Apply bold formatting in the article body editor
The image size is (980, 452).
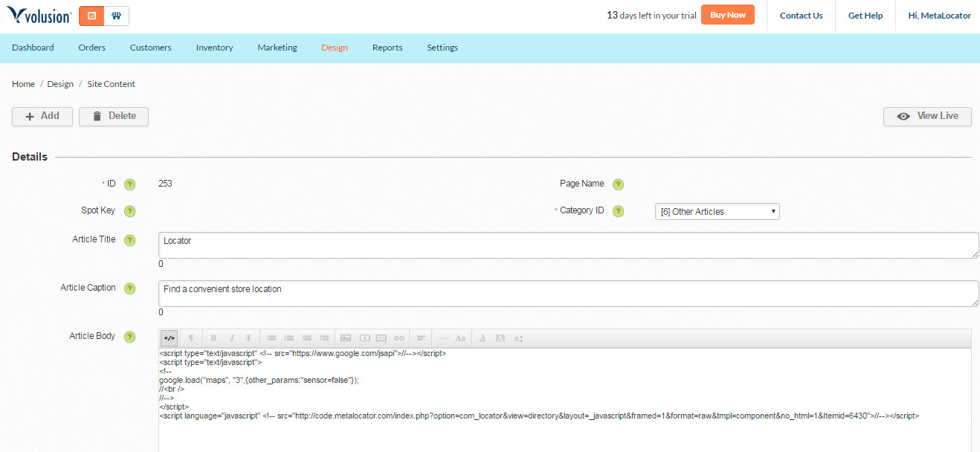tap(213, 338)
